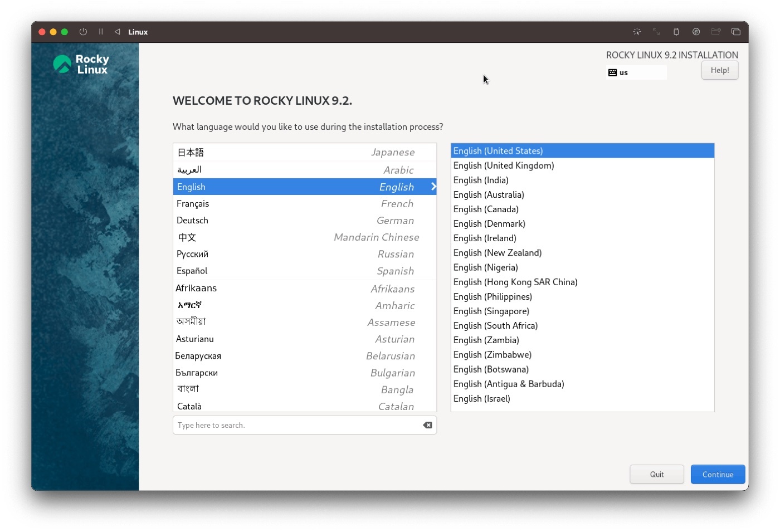Choose English (Antigua & Barbuda) locale
The height and width of the screenshot is (532, 780).
582,384
